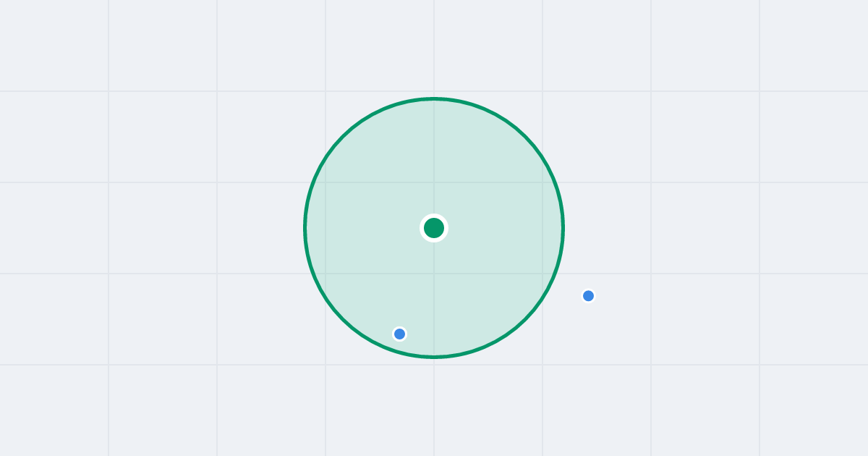The image size is (868, 456).
Task: Select the blue point inside the green circle
Action: click(399, 334)
